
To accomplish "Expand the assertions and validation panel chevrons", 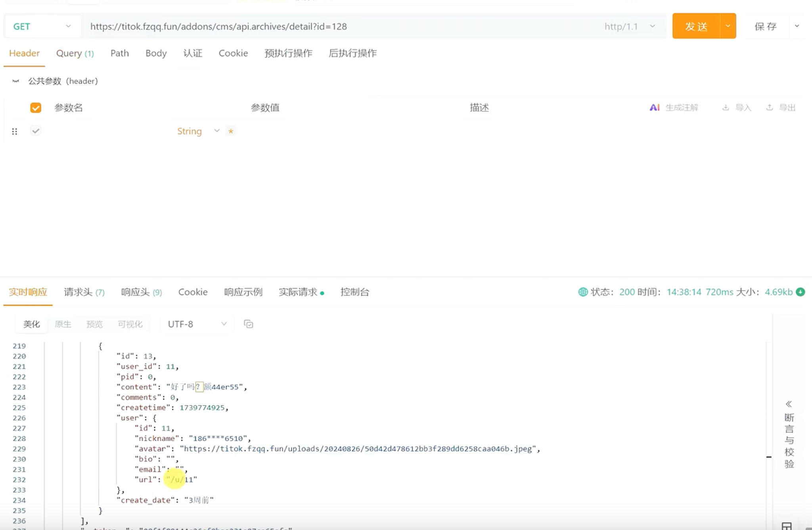I will (x=789, y=404).
